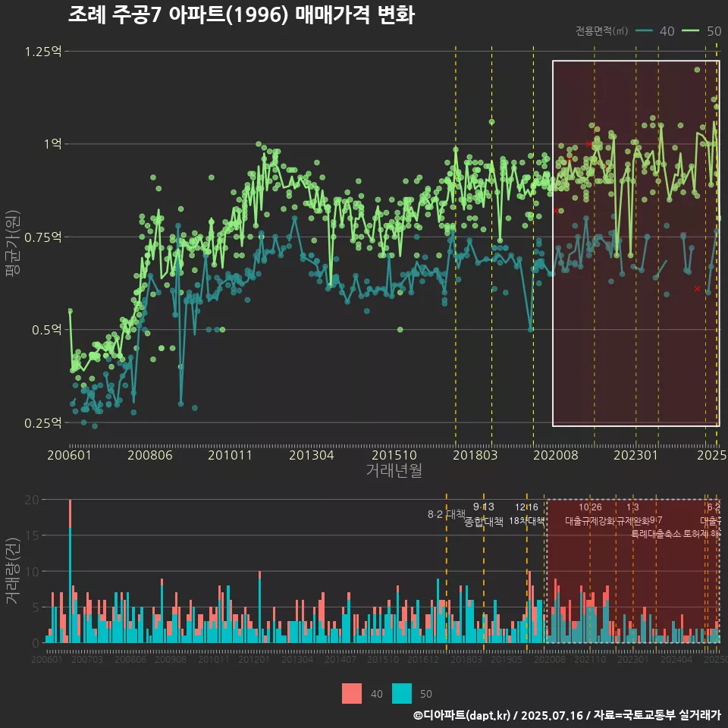728x728 pixels.
Task: Click the '50' label in the bottom legend
Action: tap(425, 694)
